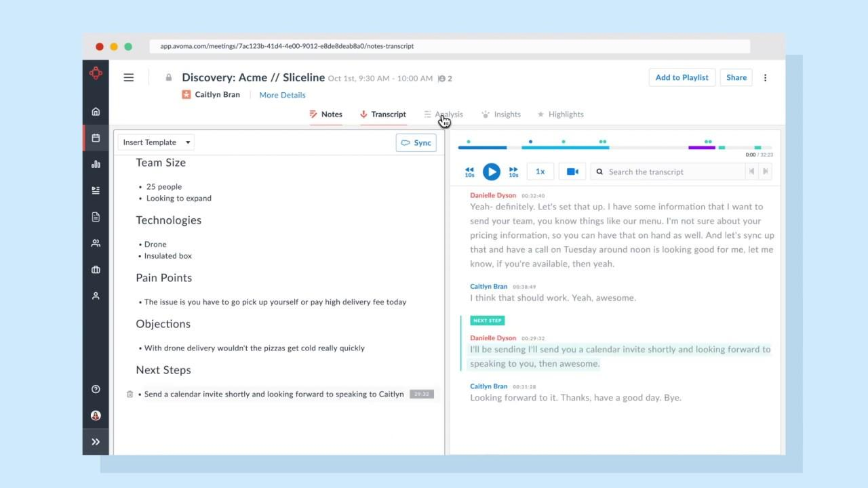
Task: Open the More Details link
Action: point(282,95)
